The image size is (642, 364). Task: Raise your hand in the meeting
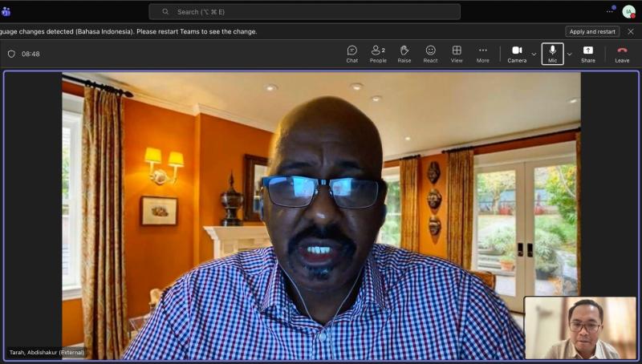click(404, 54)
